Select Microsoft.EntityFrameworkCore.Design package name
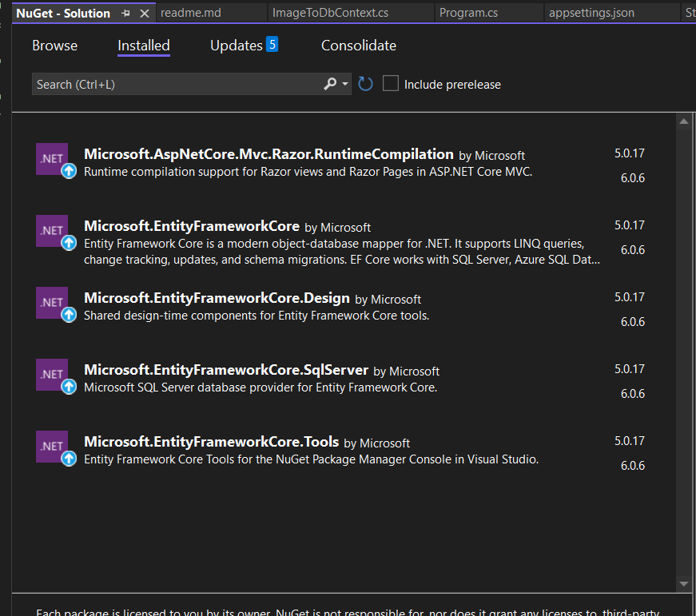 click(x=217, y=298)
